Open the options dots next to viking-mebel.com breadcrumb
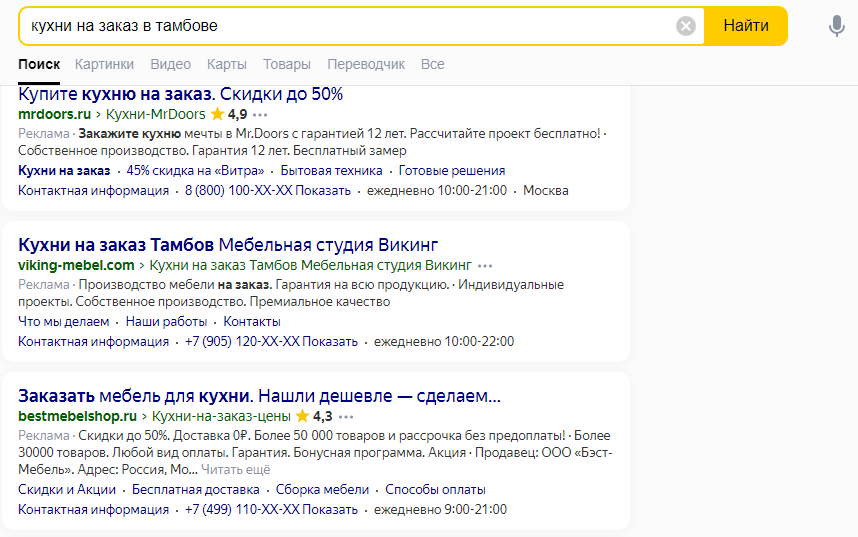The height and width of the screenshot is (537, 858). (x=485, y=266)
